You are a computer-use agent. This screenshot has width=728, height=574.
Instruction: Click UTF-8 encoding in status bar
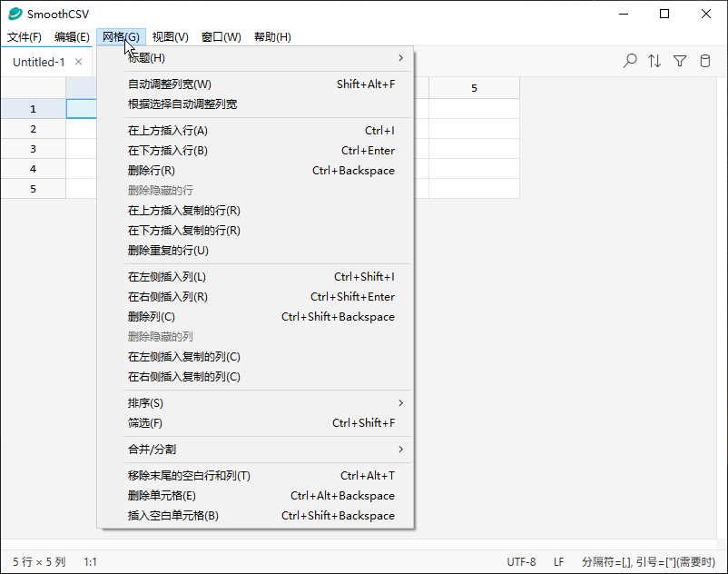(x=521, y=562)
